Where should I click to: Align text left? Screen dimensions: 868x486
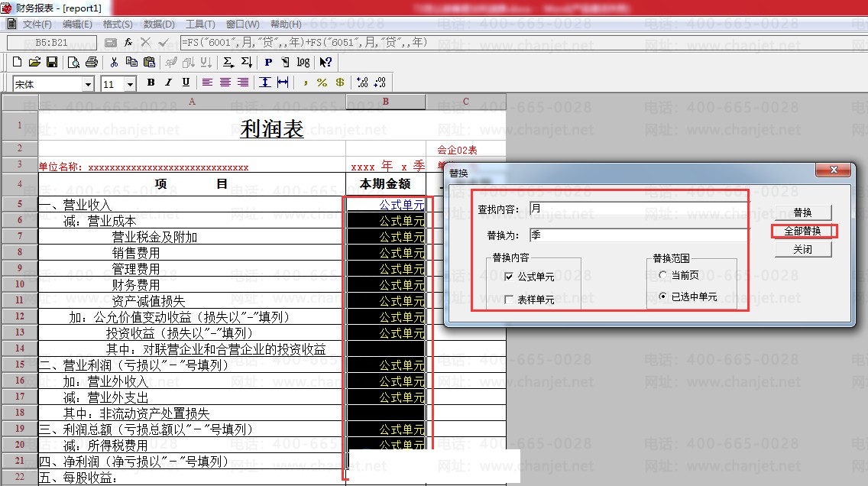click(208, 83)
